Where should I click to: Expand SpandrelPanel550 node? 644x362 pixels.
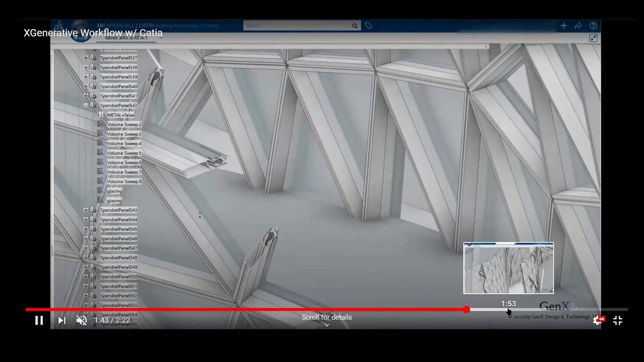click(x=86, y=277)
